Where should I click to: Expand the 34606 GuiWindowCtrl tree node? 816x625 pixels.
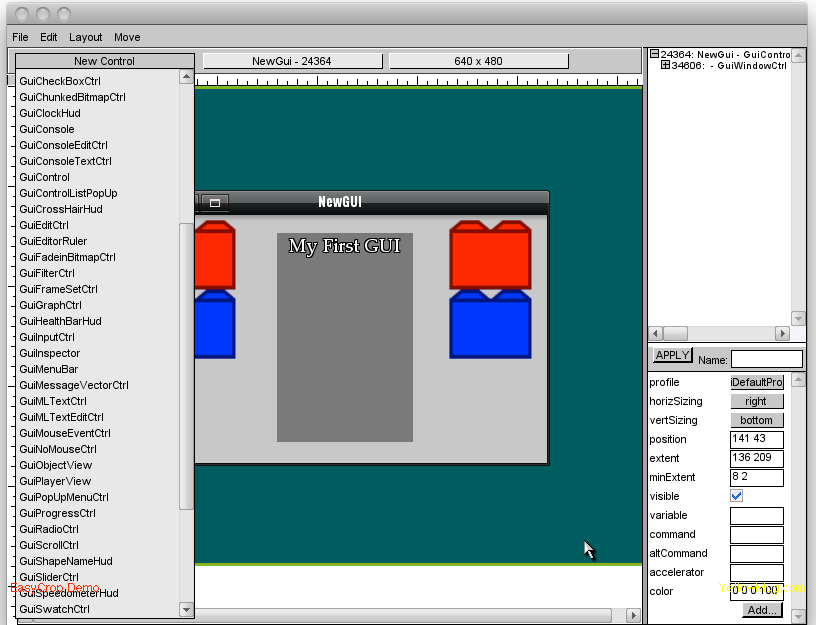[666, 66]
